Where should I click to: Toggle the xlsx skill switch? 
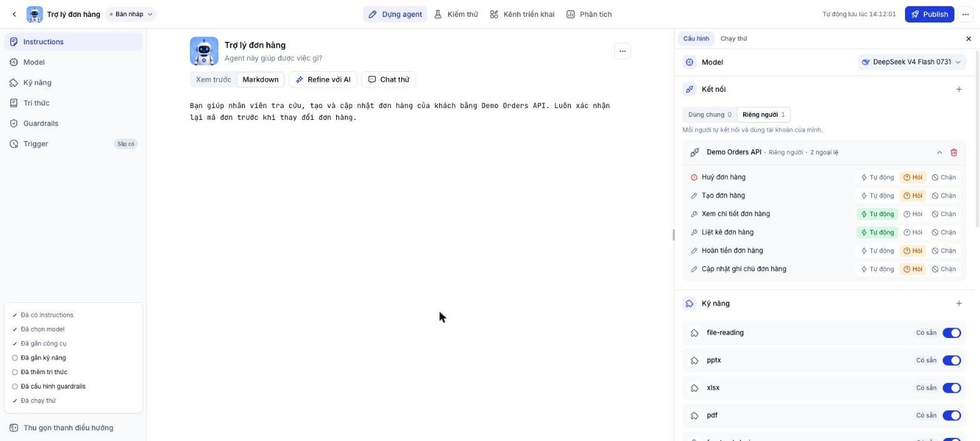(x=951, y=388)
